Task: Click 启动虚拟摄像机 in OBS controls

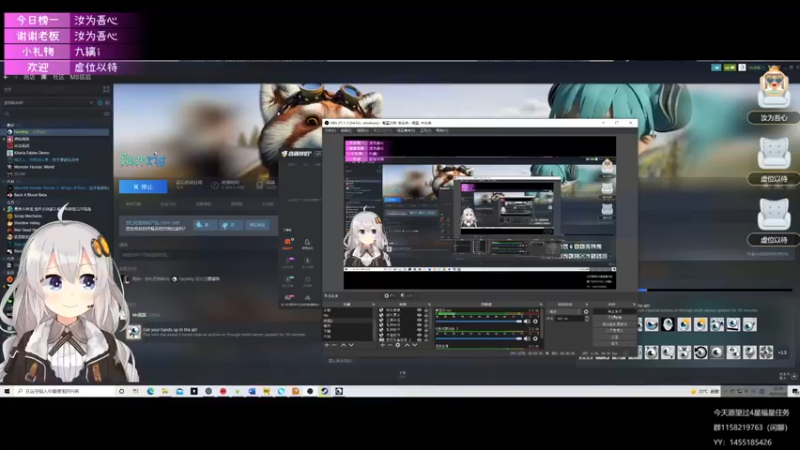Action: point(614,324)
